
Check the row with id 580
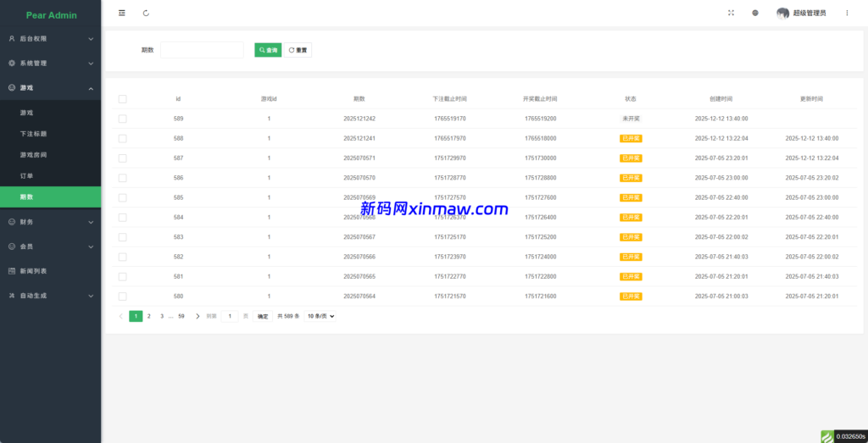click(122, 296)
